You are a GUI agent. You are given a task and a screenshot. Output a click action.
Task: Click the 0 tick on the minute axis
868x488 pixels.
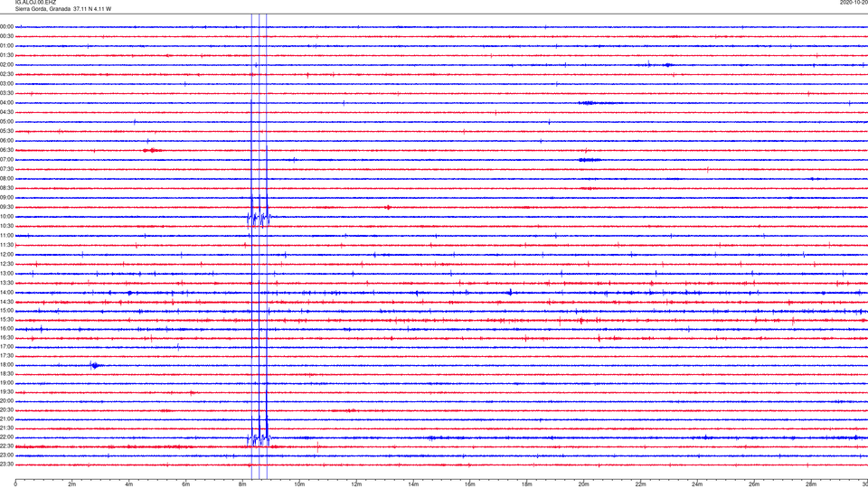coord(15,484)
